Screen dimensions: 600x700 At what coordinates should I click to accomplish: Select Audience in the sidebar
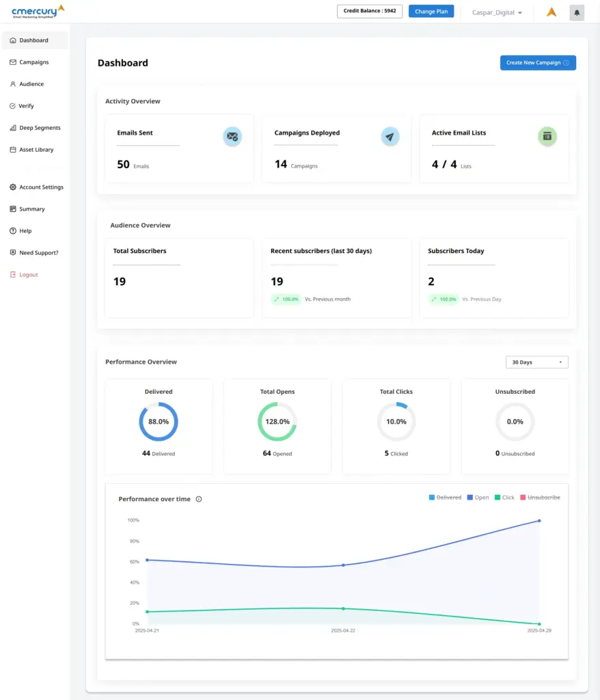[31, 84]
